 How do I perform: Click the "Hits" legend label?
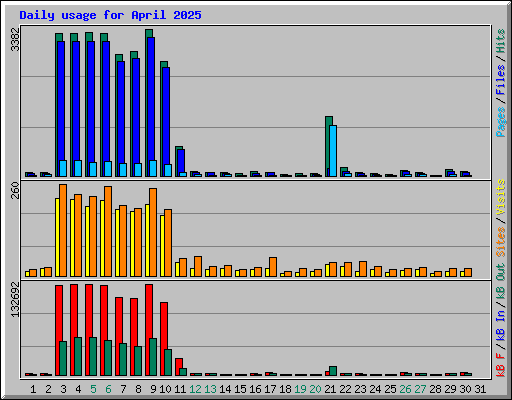pos(501,41)
